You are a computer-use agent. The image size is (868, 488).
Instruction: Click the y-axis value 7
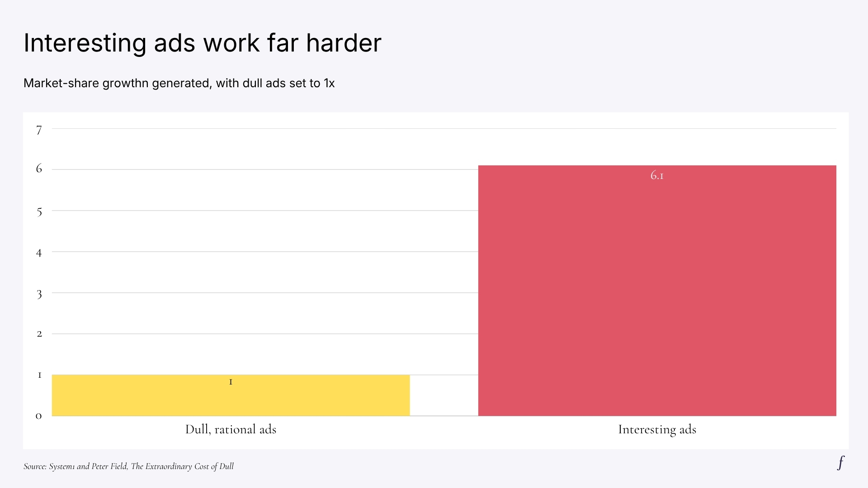39,131
